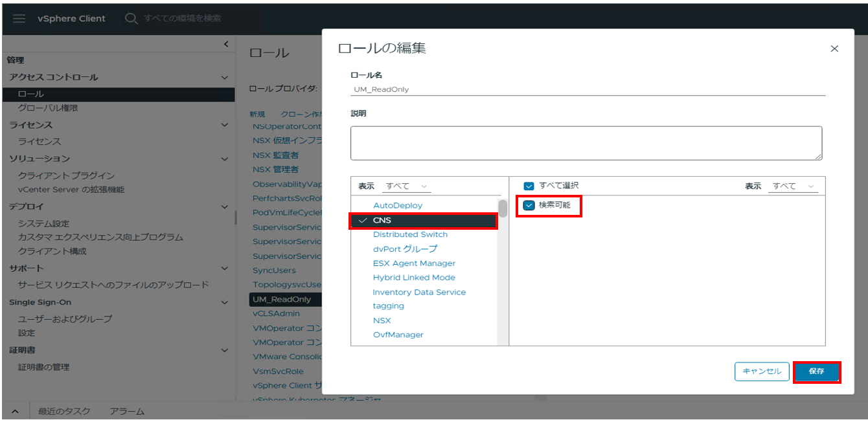
Task: Select the UM_ReadOnly role in list
Action: click(x=285, y=300)
